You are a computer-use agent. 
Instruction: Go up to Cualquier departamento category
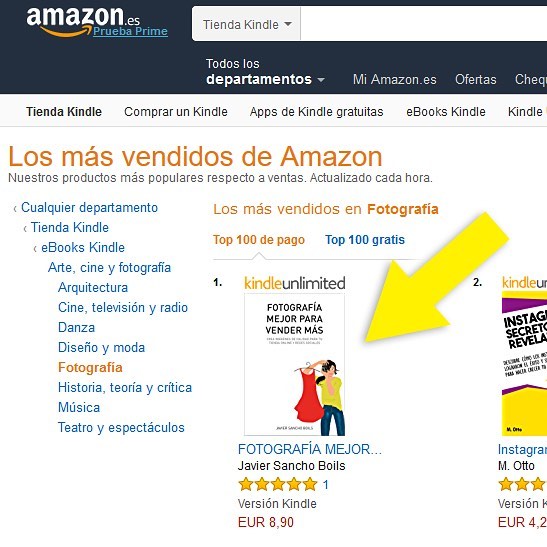pyautogui.click(x=89, y=208)
